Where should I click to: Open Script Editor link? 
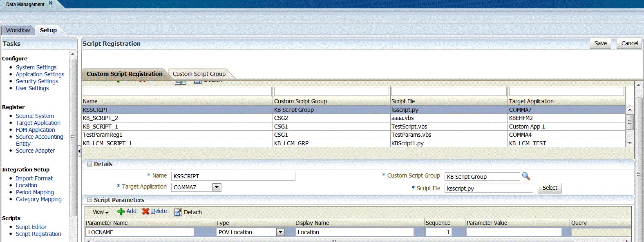(x=31, y=227)
